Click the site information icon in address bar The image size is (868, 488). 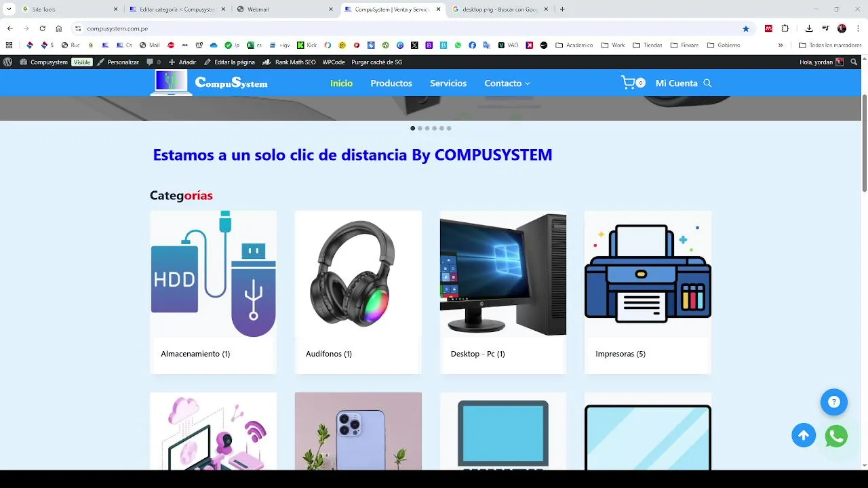(x=78, y=28)
